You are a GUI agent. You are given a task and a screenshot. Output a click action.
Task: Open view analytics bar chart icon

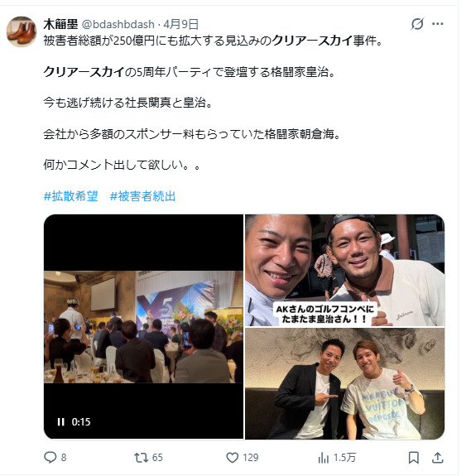click(324, 458)
